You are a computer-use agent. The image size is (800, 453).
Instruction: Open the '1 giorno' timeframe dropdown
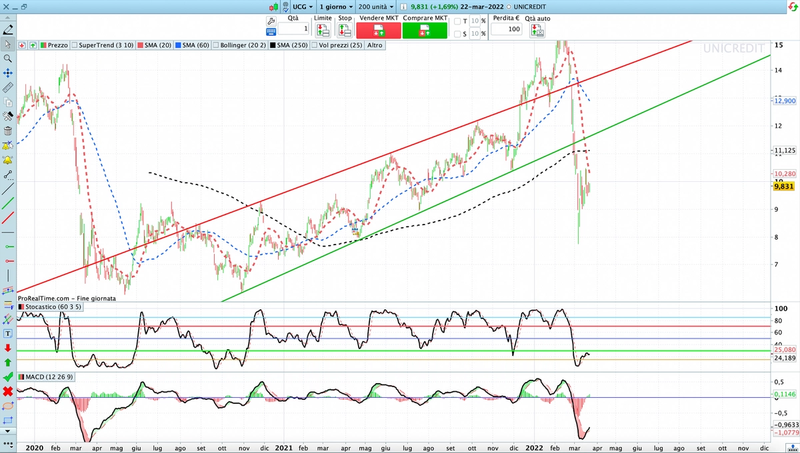point(336,7)
